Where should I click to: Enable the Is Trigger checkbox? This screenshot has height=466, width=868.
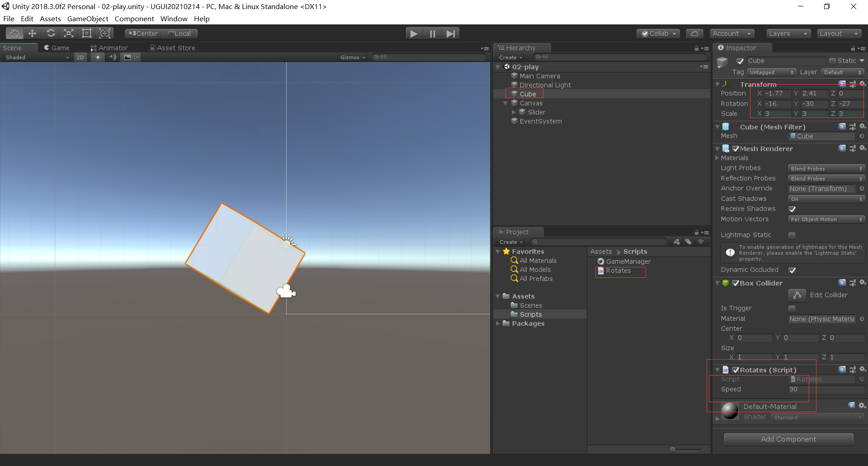792,308
